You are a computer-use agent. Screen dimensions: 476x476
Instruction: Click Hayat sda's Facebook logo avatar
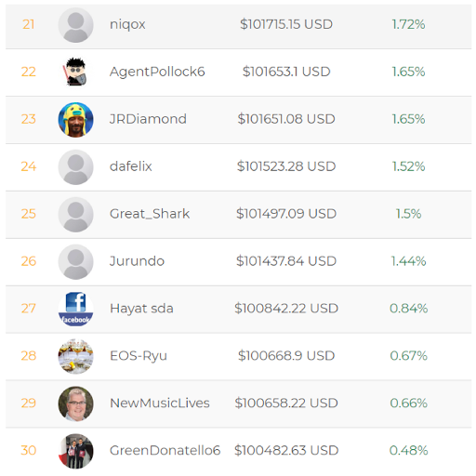pos(75,309)
